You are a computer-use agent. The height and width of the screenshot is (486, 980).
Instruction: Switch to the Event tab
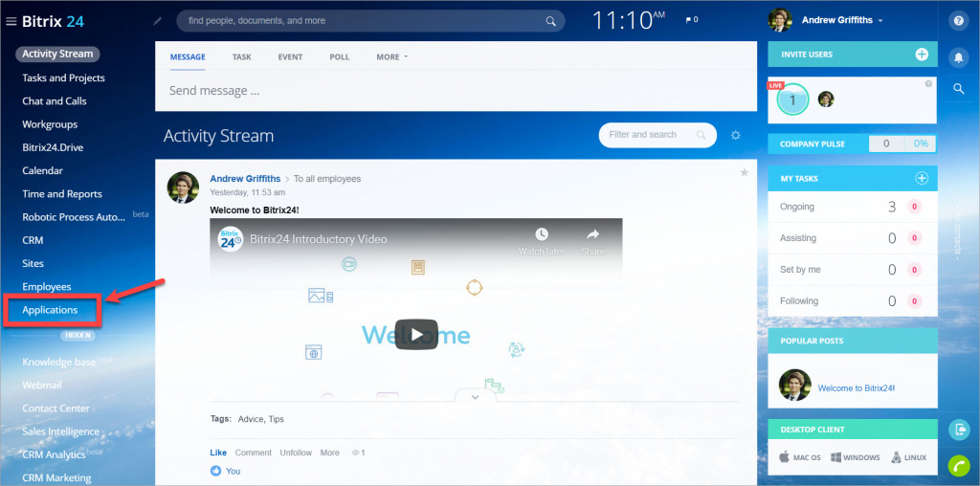click(x=290, y=56)
